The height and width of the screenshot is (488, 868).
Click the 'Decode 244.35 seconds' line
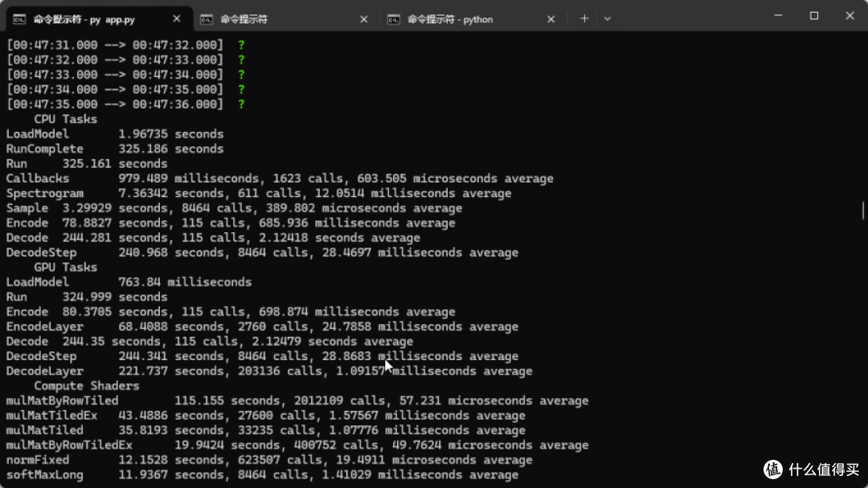tap(210, 342)
